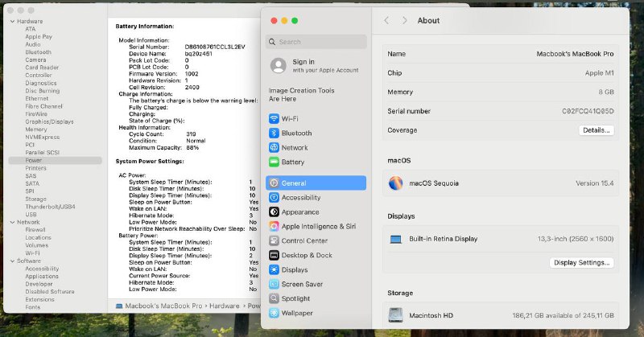
Task: Click the Name value Macbook's MacBook Pro
Action: (575, 54)
